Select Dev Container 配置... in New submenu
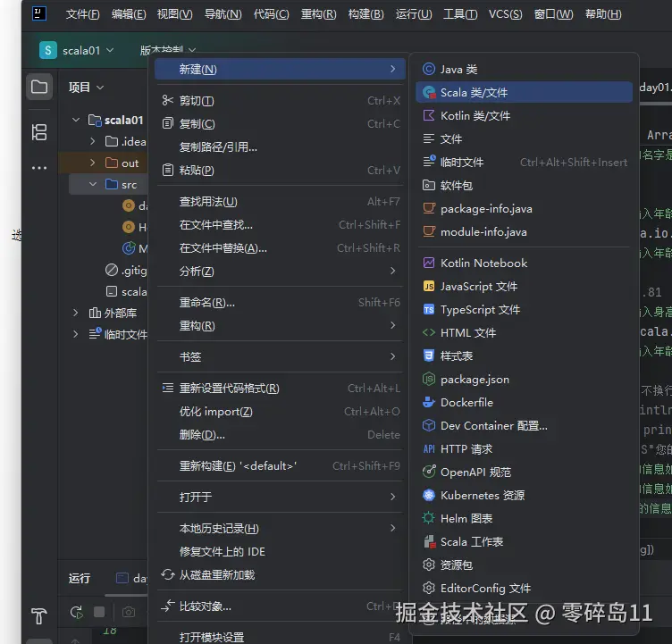The image size is (672, 644). (524, 425)
